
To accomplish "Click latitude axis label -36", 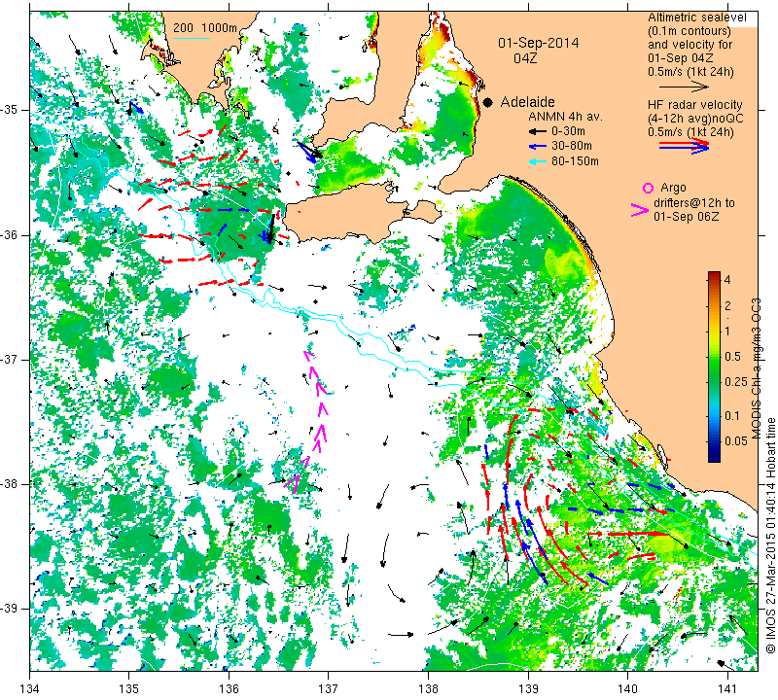I will tap(10, 234).
